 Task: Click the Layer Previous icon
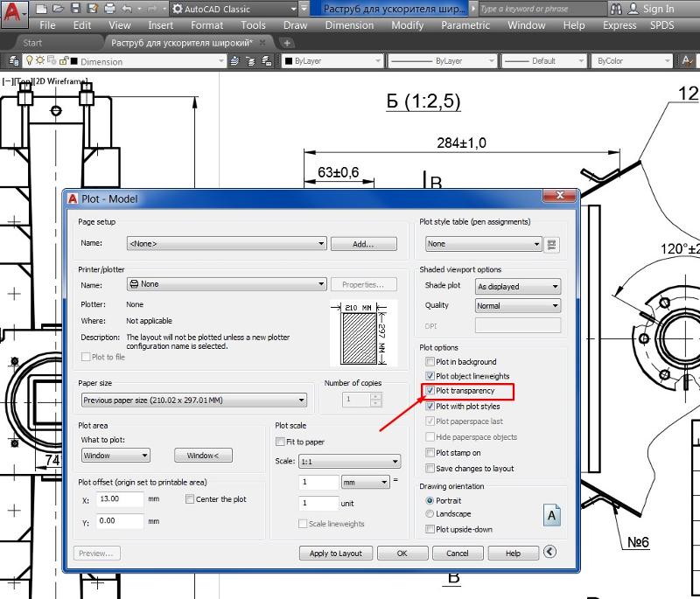251,61
